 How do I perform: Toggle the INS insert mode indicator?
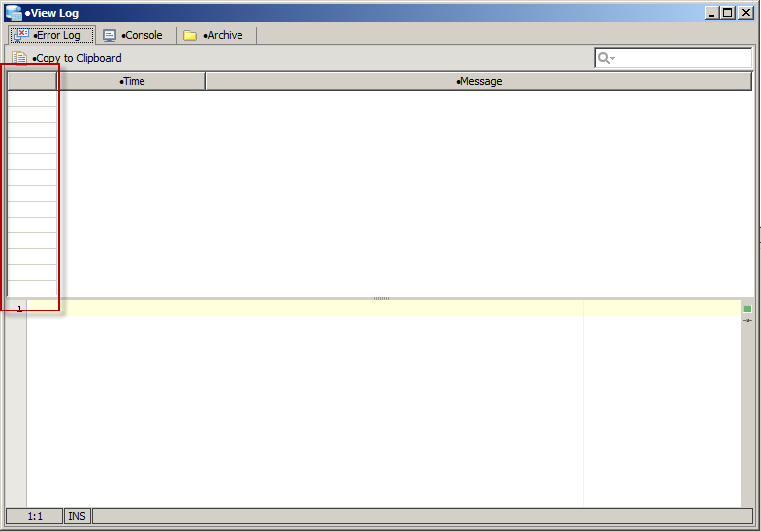[77, 516]
